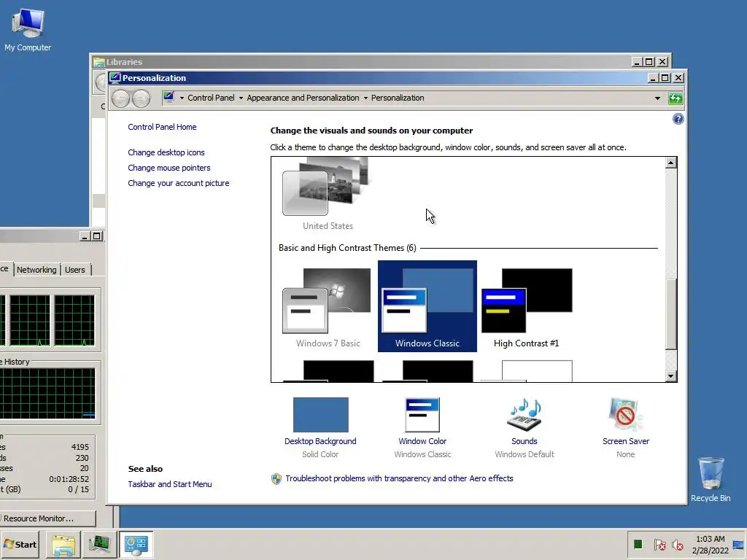Click the Back navigation arrow in Personalization
747x560 pixels.
[121, 98]
